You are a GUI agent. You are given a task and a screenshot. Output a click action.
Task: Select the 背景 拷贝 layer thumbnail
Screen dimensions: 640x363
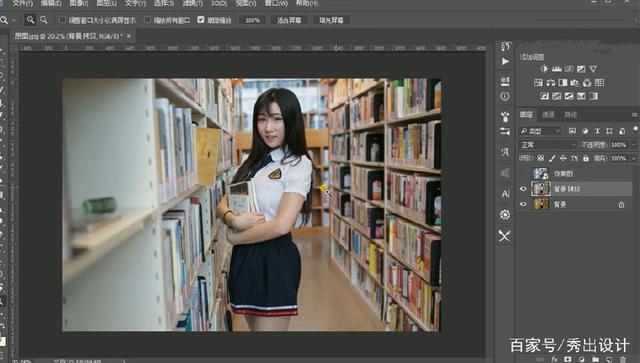click(541, 189)
